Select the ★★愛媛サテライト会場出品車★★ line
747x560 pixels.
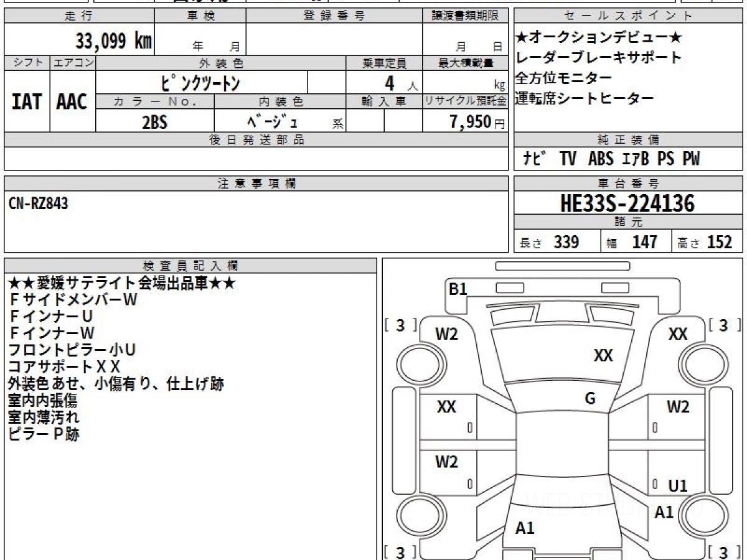[x=122, y=283]
